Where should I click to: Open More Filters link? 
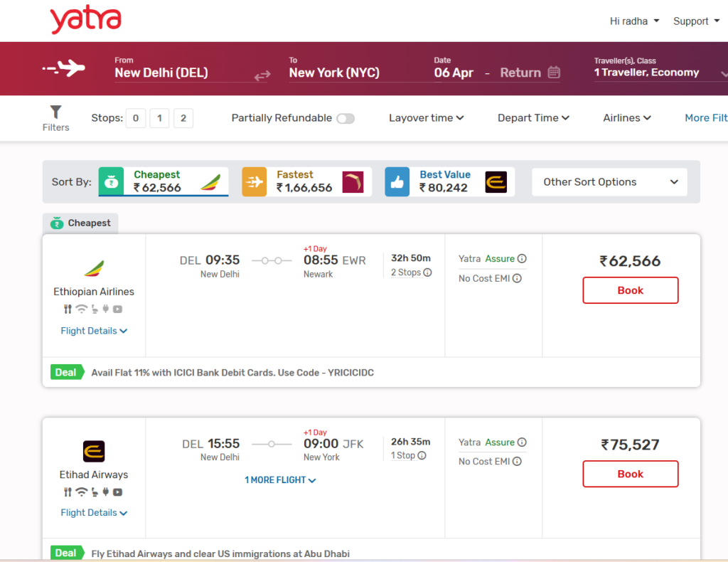(x=706, y=118)
